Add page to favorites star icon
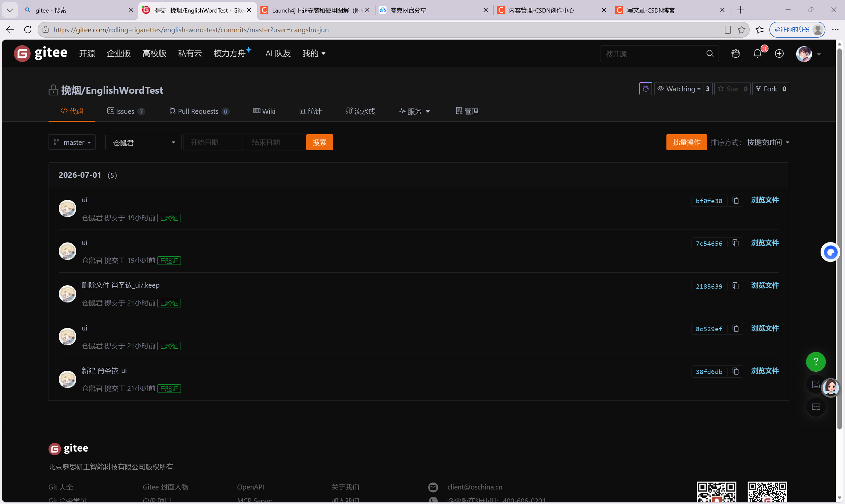Screen dimensions: 845x504 742,30
